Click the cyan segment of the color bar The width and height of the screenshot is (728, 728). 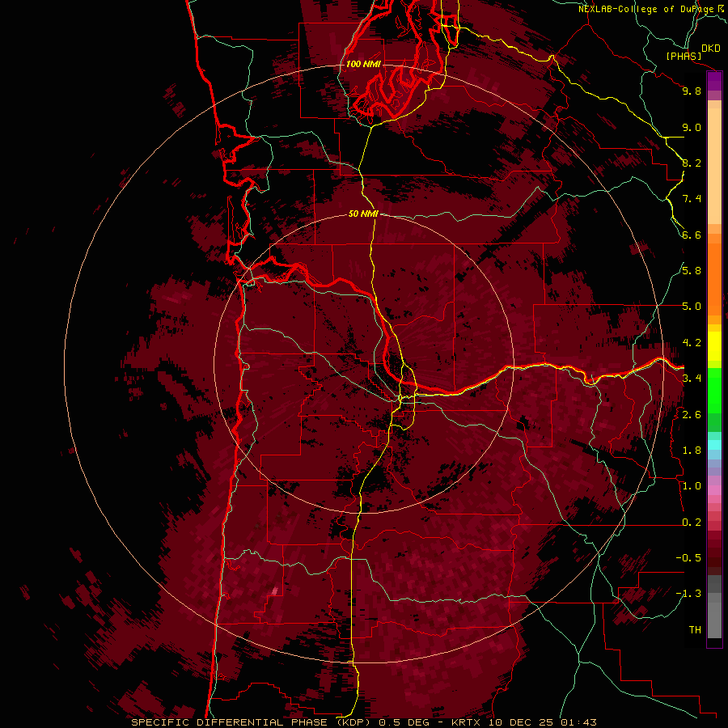click(x=714, y=445)
